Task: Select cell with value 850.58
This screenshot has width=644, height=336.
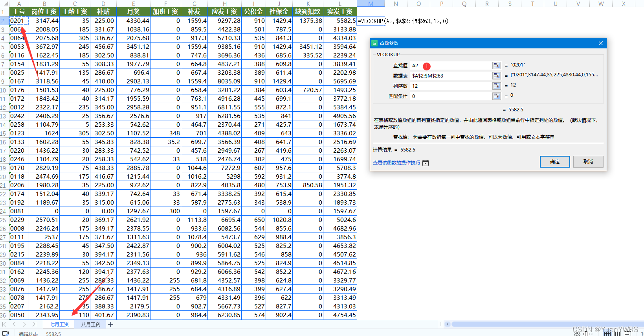Action: click(x=308, y=185)
